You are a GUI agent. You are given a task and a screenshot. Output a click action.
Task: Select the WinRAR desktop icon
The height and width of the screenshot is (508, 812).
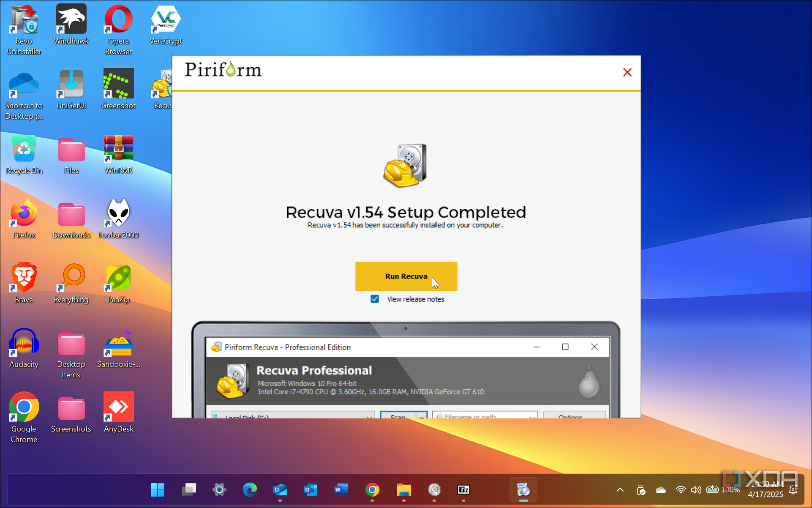118,154
